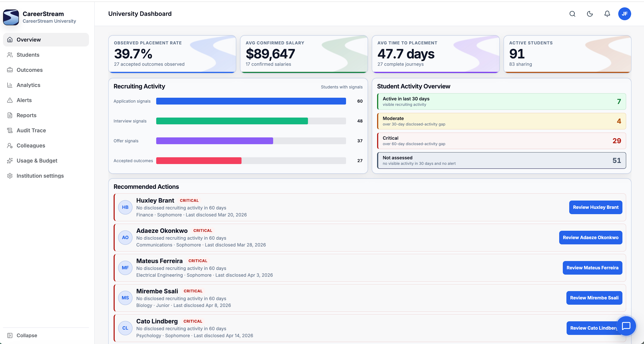This screenshot has height=344, width=644.
Task: Click the Outcomes briefcase icon
Action: [10, 70]
